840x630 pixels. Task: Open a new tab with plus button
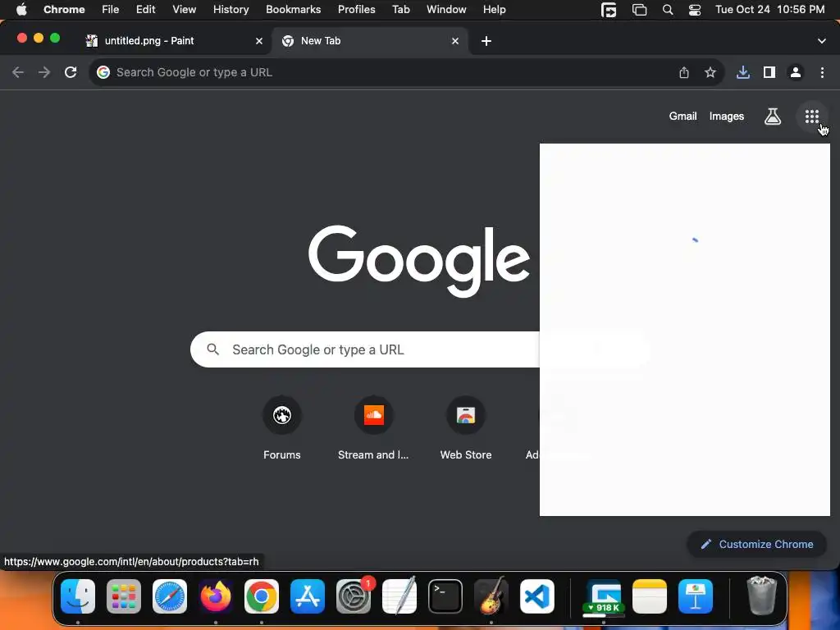[486, 41]
